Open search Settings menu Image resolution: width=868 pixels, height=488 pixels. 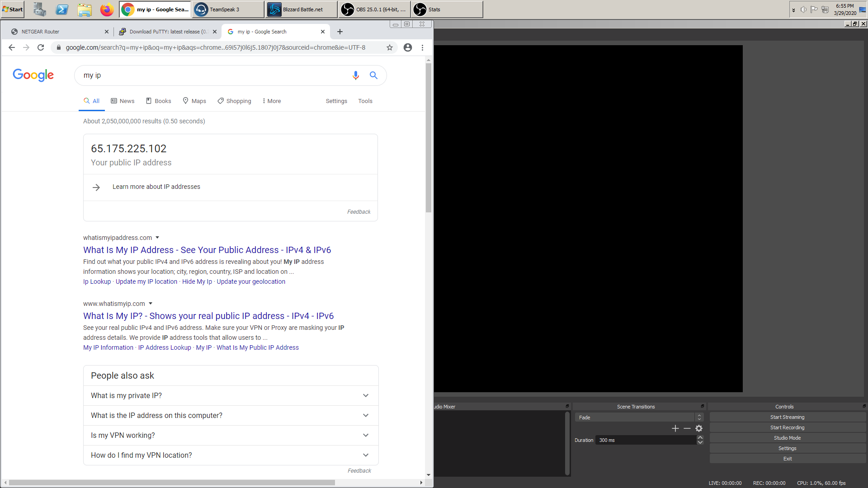click(336, 101)
